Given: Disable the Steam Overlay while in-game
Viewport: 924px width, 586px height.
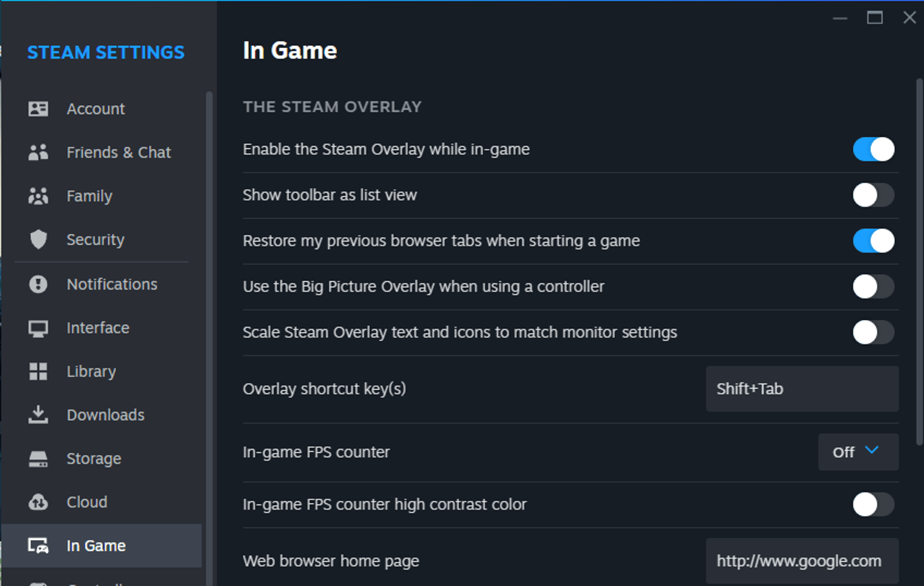Looking at the screenshot, I should (873, 149).
